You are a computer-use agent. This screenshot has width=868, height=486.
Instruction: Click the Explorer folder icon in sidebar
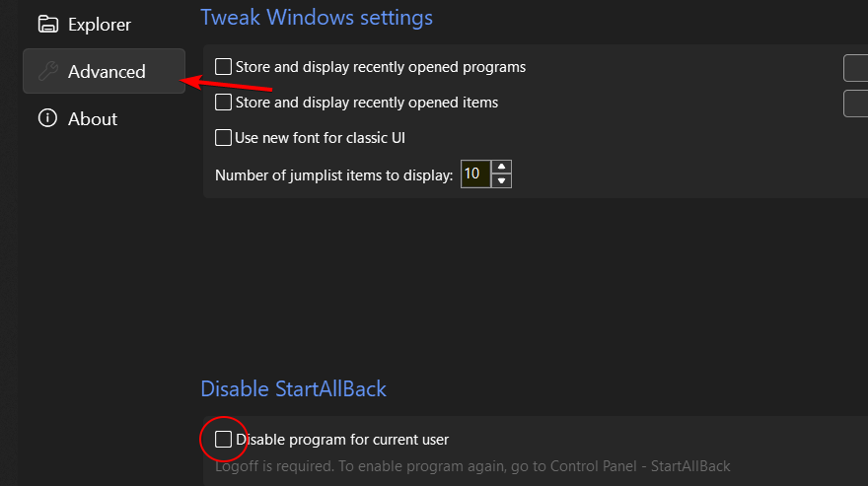(x=47, y=25)
